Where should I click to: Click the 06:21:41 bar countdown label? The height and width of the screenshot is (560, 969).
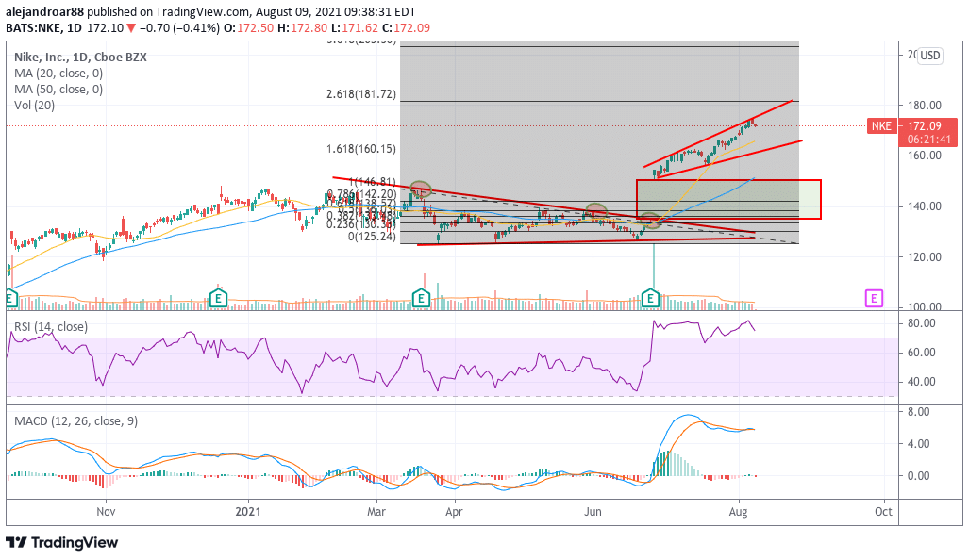928,140
